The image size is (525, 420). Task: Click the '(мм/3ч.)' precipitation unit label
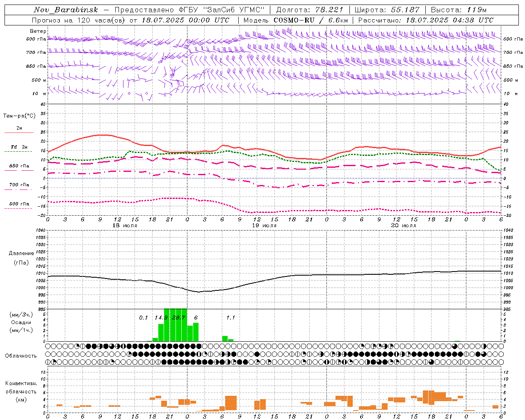pyautogui.click(x=21, y=315)
